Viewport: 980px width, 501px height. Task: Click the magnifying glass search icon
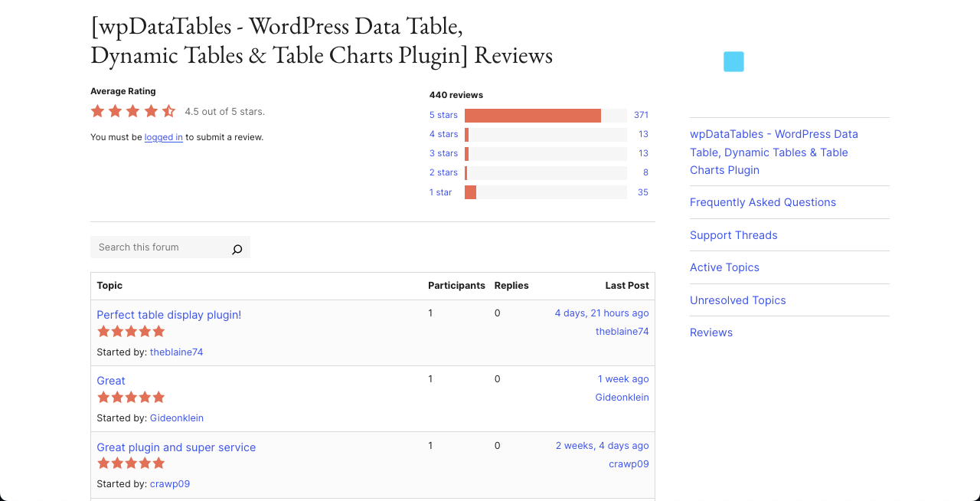click(x=237, y=249)
